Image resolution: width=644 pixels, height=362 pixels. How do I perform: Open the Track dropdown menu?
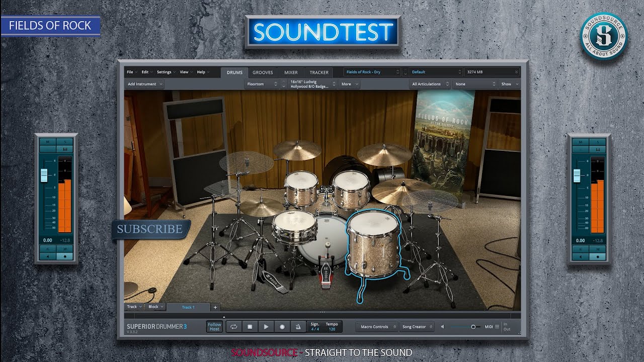tap(134, 307)
